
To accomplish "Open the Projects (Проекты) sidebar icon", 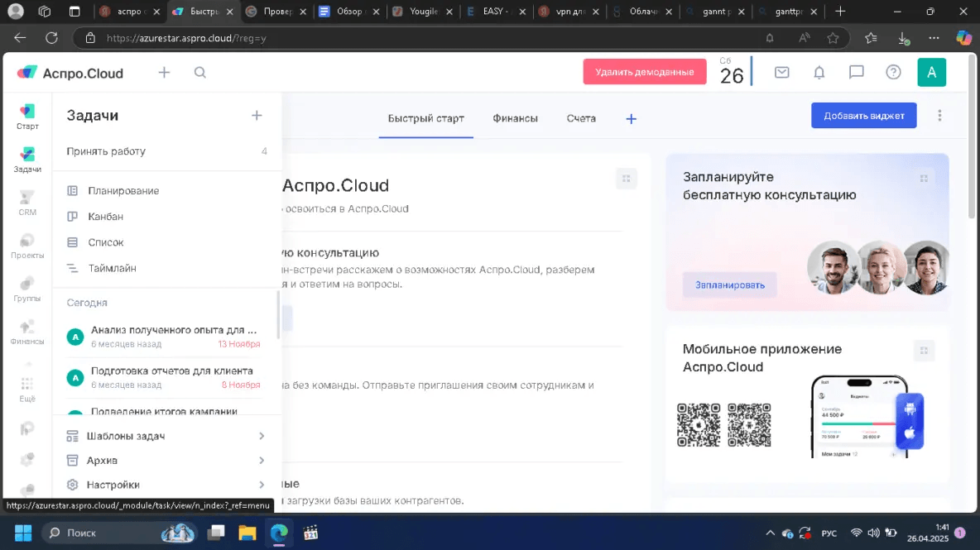I will tap(27, 246).
